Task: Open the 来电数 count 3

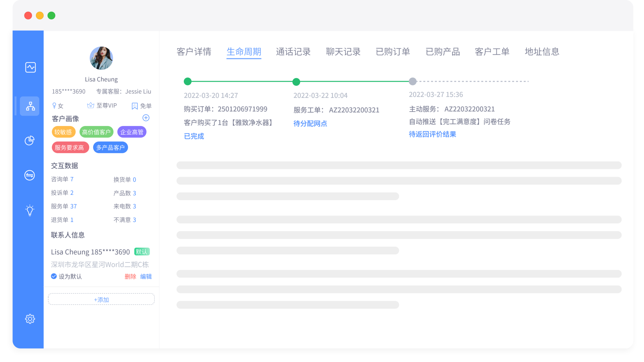Action: 135,206
